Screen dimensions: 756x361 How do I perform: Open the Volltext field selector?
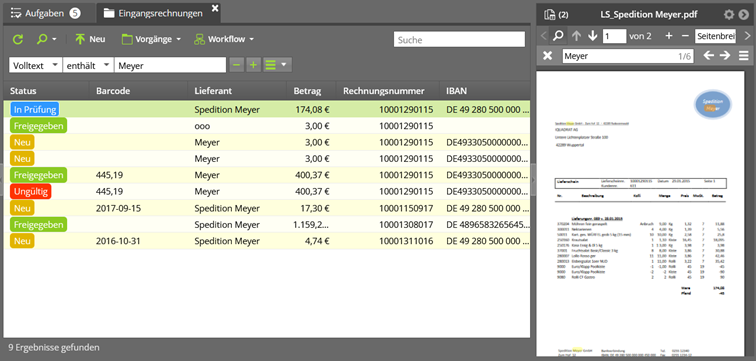click(36, 65)
